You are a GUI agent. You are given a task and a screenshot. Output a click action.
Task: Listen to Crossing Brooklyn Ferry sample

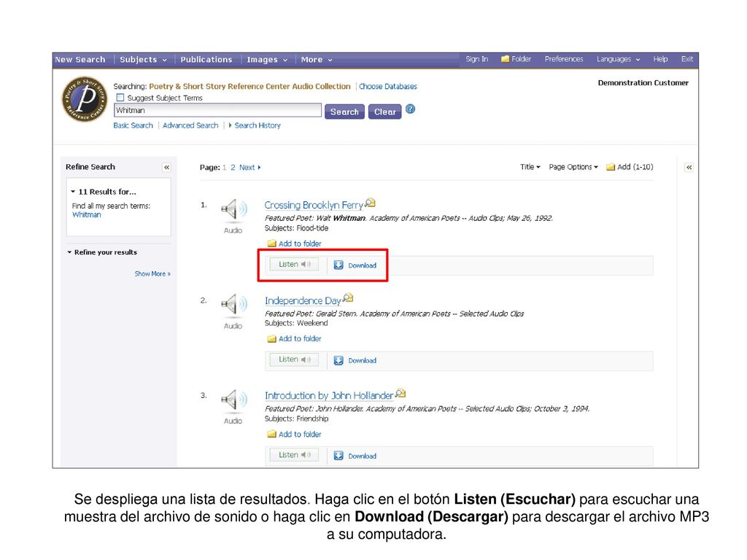[x=294, y=264]
